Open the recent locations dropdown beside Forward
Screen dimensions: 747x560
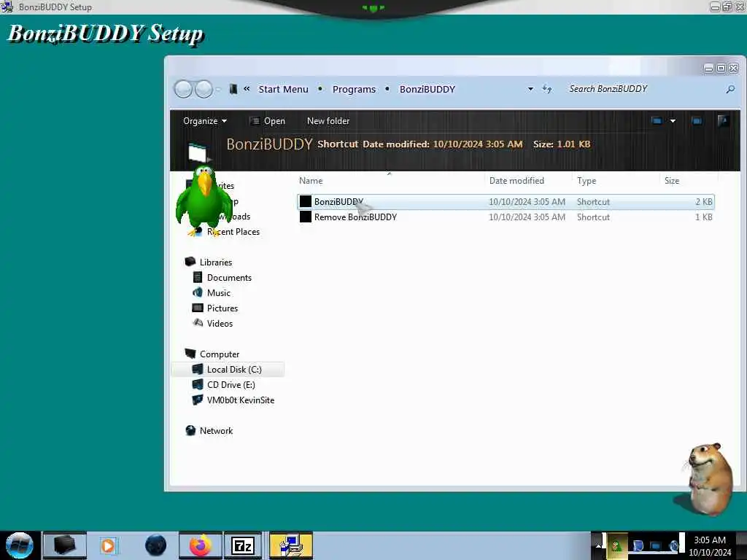tap(218, 89)
